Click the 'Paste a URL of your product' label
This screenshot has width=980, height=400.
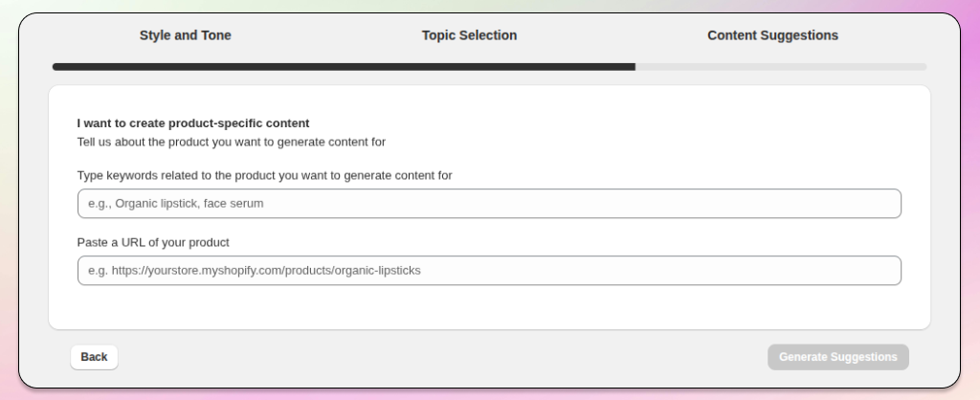click(x=153, y=242)
